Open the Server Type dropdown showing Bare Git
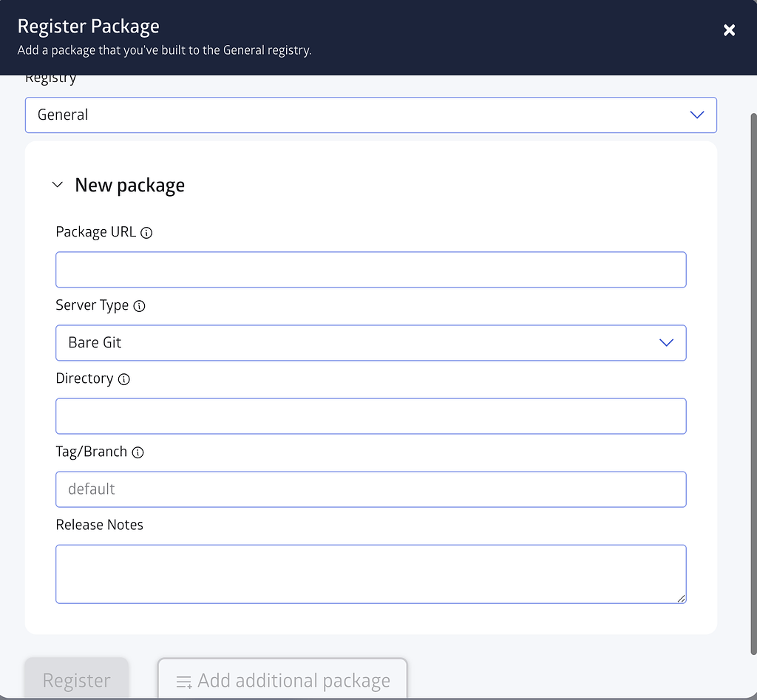This screenshot has width=757, height=700. 371,343
